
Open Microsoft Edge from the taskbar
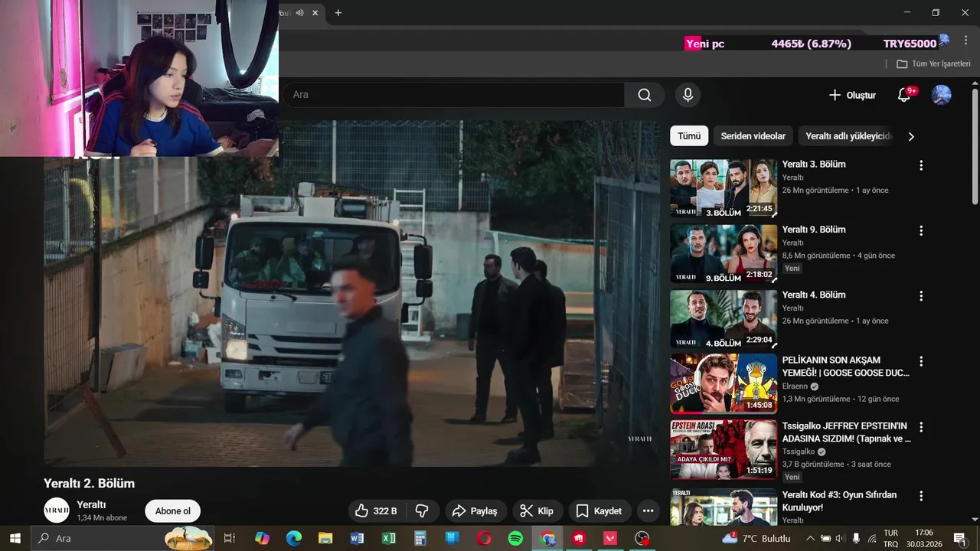point(294,539)
